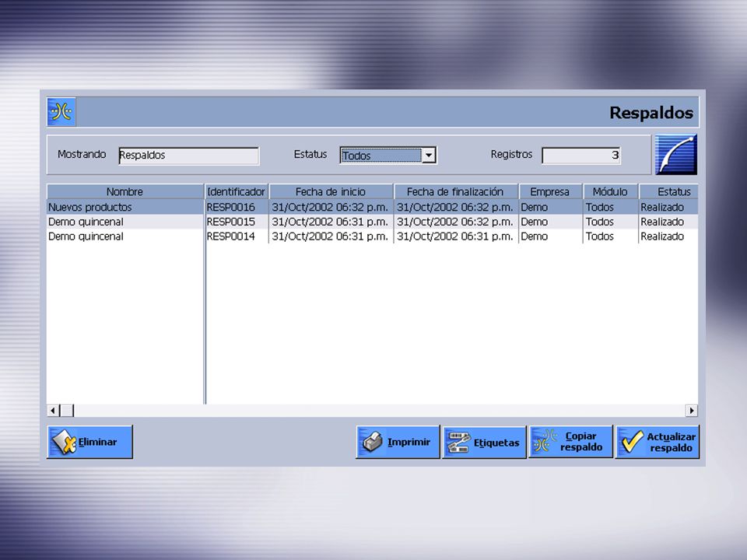Sort by the Empresa column header
Screen dimensions: 747x560
pos(550,191)
